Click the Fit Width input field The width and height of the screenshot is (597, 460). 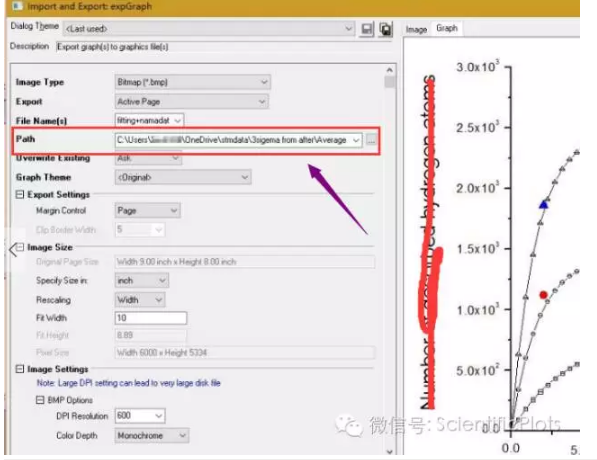pyautogui.click(x=151, y=318)
